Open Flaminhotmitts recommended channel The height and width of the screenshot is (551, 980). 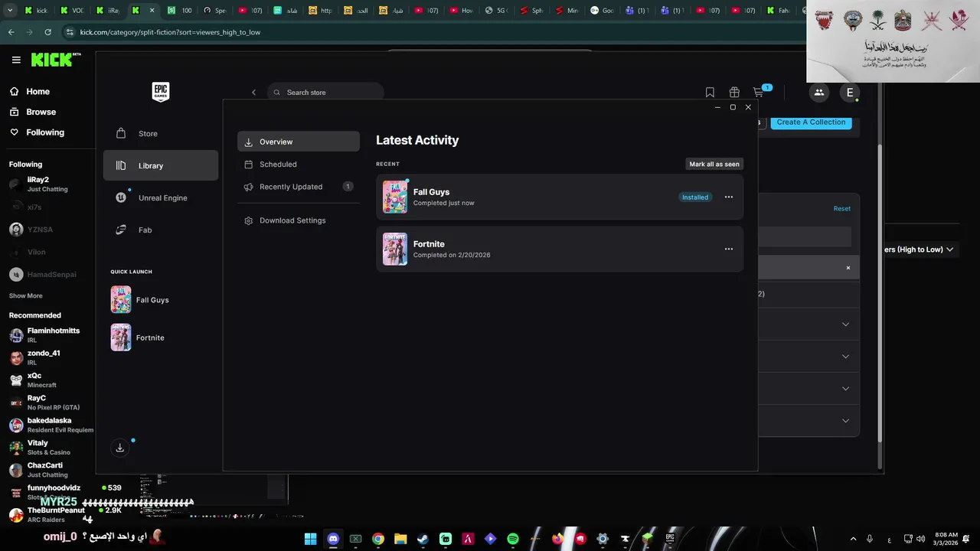point(46,335)
